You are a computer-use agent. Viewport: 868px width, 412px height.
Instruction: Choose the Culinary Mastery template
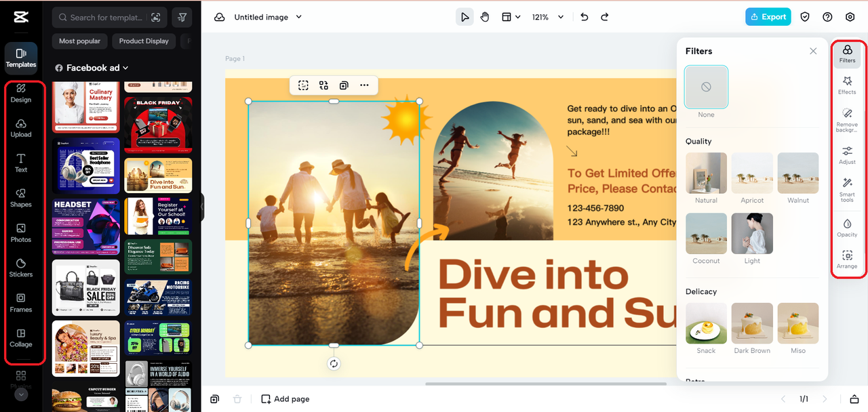(x=86, y=107)
